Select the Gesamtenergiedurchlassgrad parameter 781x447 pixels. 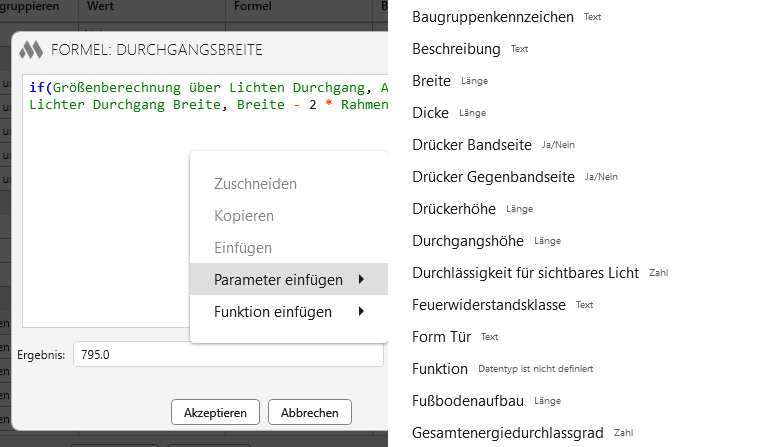point(508,433)
